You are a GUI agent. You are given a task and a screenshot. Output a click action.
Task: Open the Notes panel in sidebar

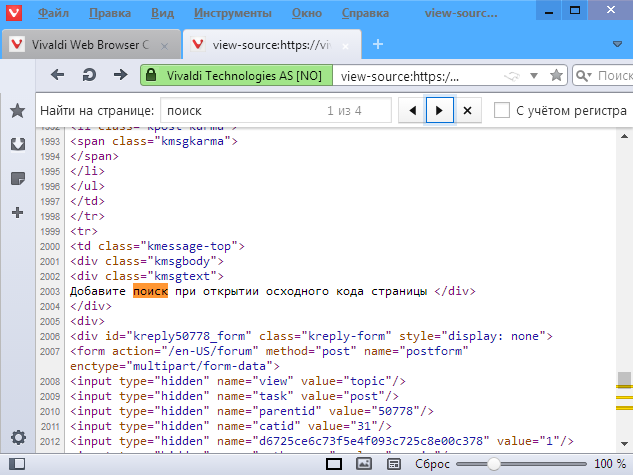[18, 178]
